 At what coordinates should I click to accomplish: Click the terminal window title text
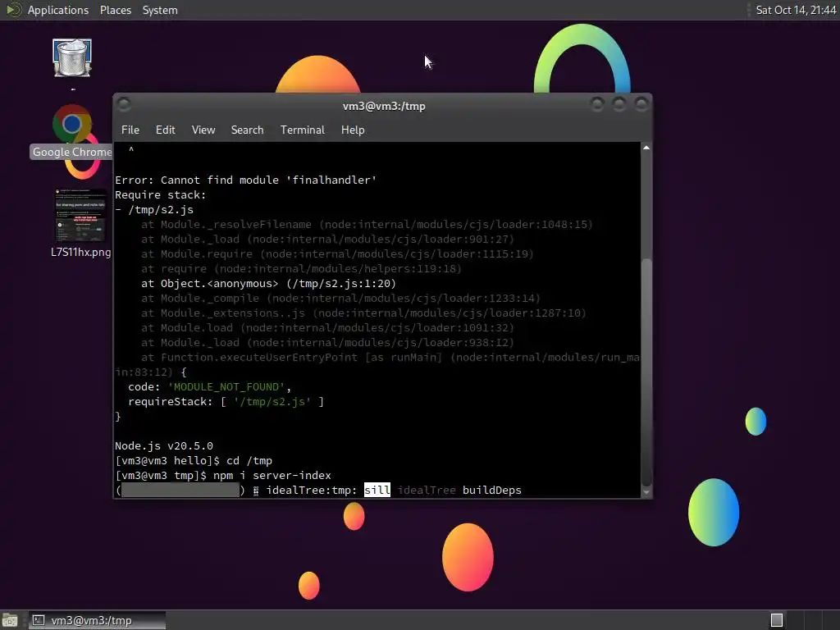point(384,106)
